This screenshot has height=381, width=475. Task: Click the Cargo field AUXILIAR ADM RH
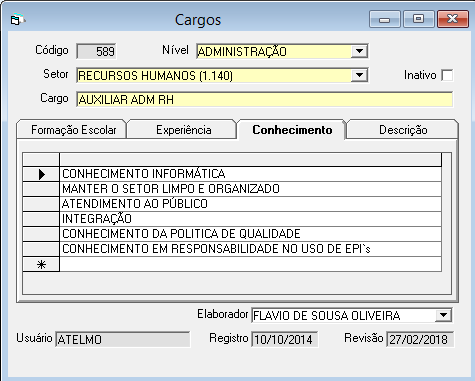264,99
